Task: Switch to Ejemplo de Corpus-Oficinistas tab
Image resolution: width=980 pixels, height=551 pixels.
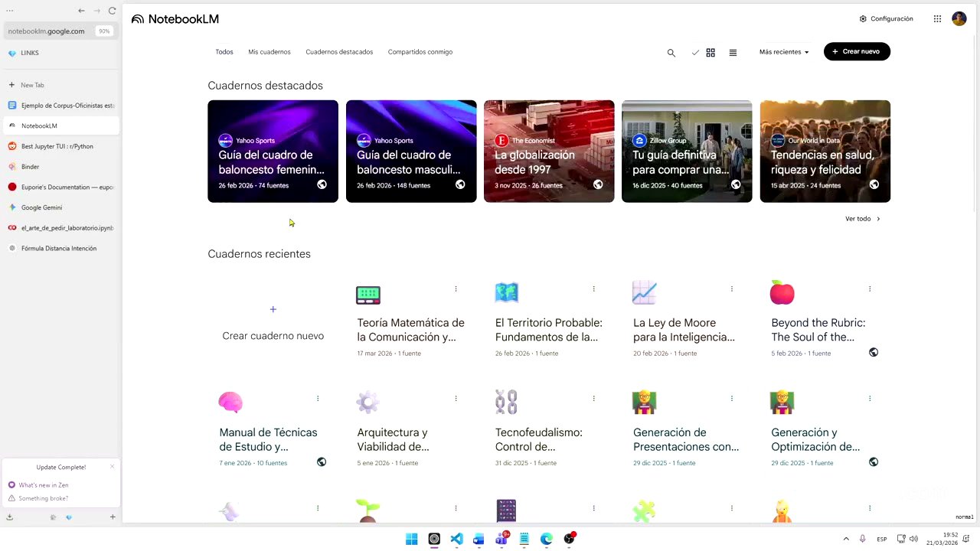Action: click(61, 106)
